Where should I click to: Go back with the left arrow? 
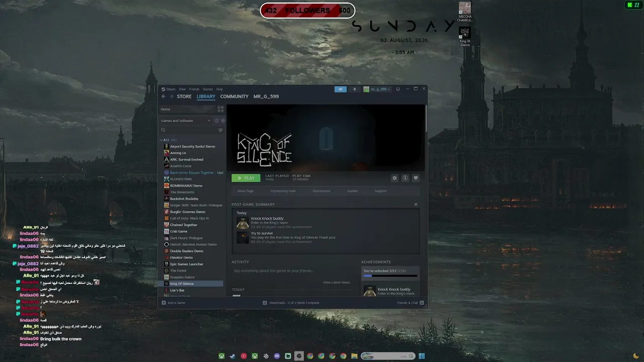pos(164,97)
